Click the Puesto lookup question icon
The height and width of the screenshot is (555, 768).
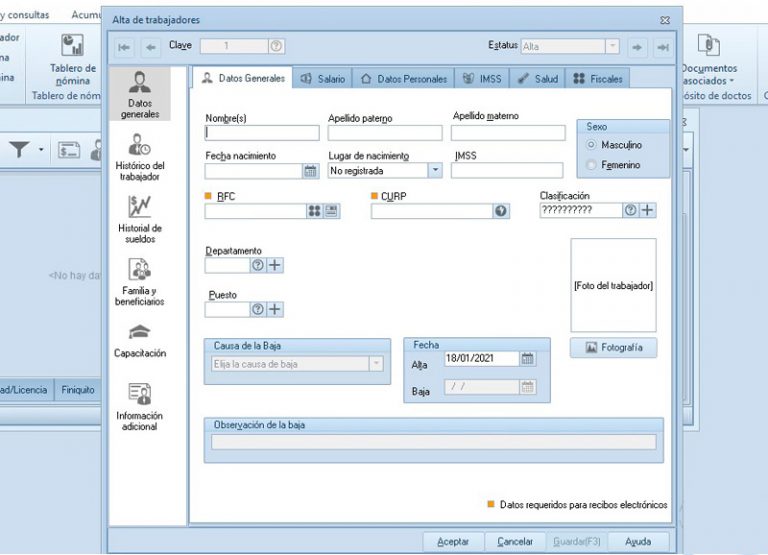tap(258, 309)
